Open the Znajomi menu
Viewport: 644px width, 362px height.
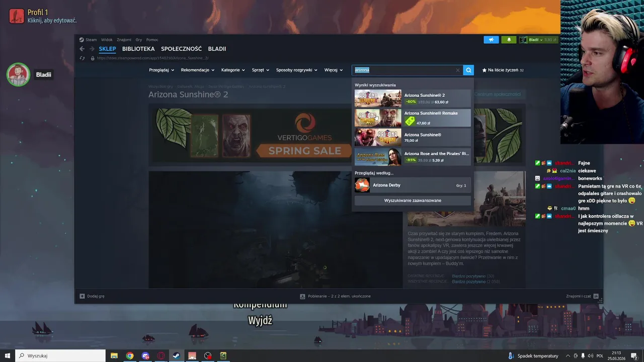tap(124, 40)
